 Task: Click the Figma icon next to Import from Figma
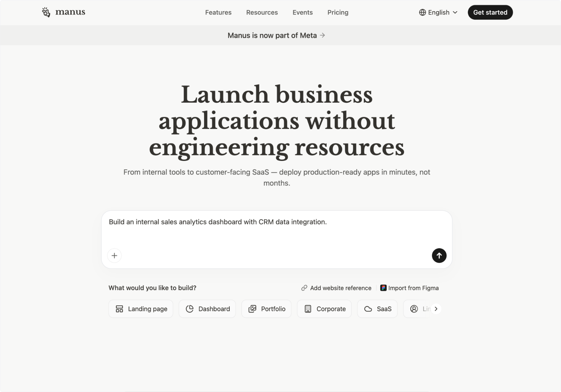[x=383, y=288]
